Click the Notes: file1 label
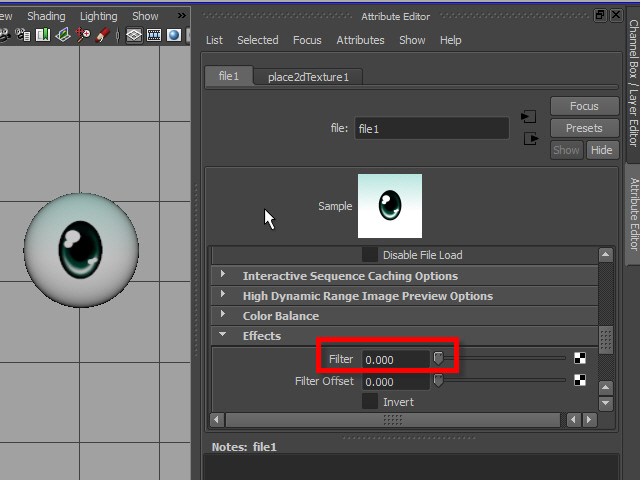The image size is (640, 480). coord(244,447)
